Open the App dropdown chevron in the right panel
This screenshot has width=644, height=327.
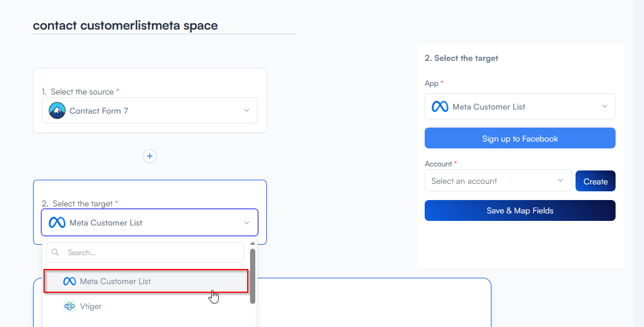point(605,107)
